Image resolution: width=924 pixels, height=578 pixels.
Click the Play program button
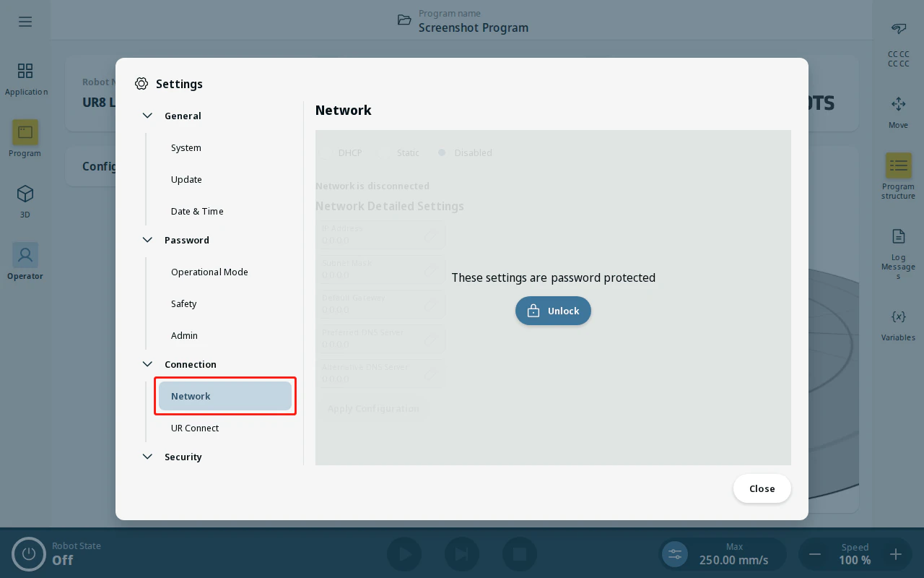pyautogui.click(x=404, y=554)
